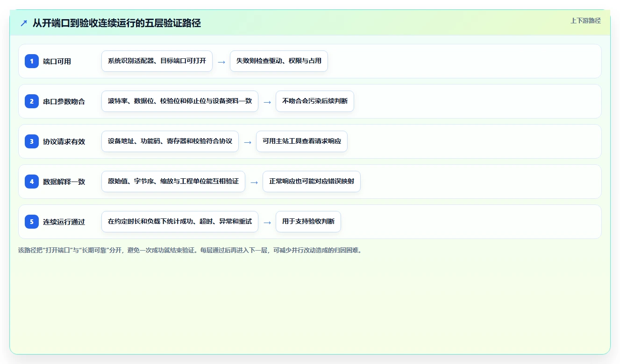Click the 正常响应也可能对应错误映射 chip
The width and height of the screenshot is (620, 364).
pyautogui.click(x=312, y=182)
